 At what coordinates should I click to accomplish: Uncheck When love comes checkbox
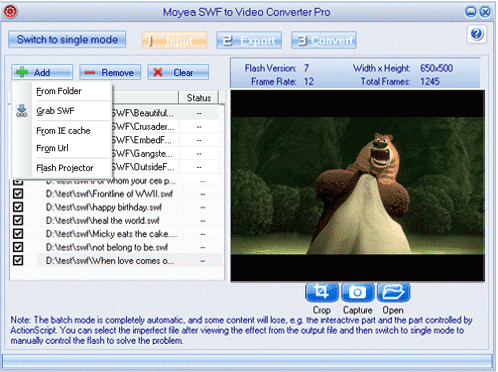point(18,260)
